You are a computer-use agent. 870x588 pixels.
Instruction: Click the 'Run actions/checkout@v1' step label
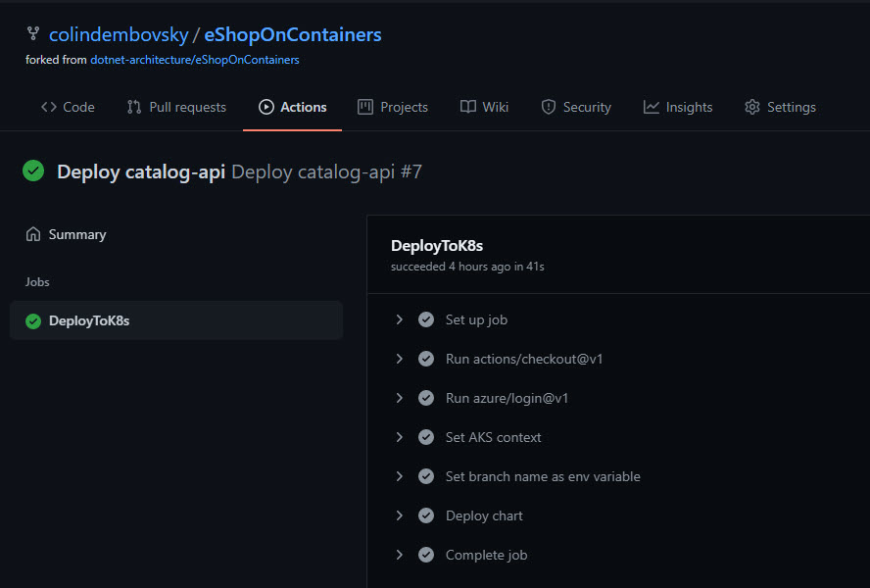coord(524,359)
